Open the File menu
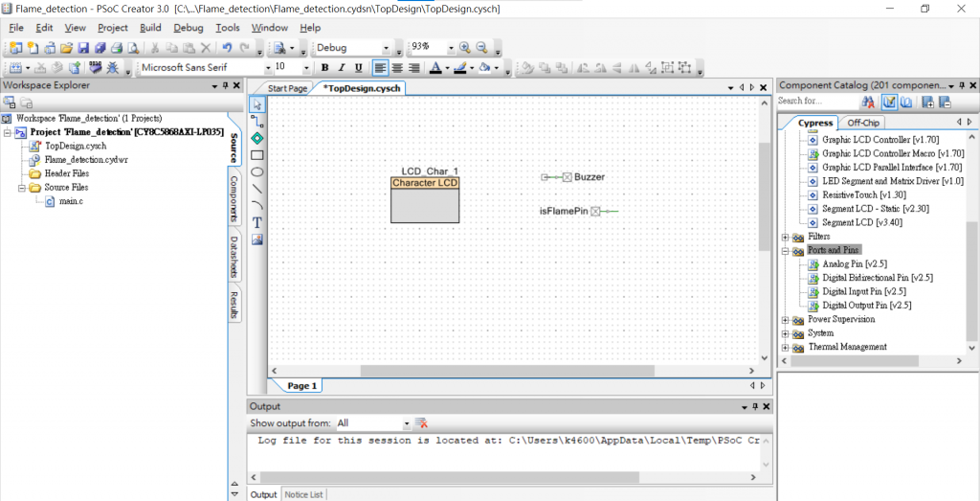Image resolution: width=980 pixels, height=501 pixels. 16,28
